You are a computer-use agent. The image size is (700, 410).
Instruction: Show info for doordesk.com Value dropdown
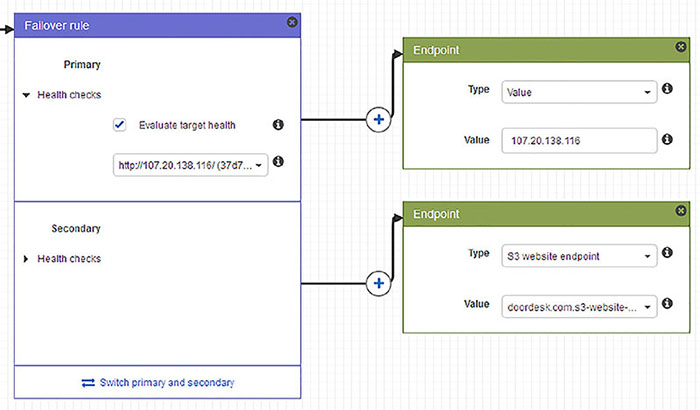tap(667, 306)
